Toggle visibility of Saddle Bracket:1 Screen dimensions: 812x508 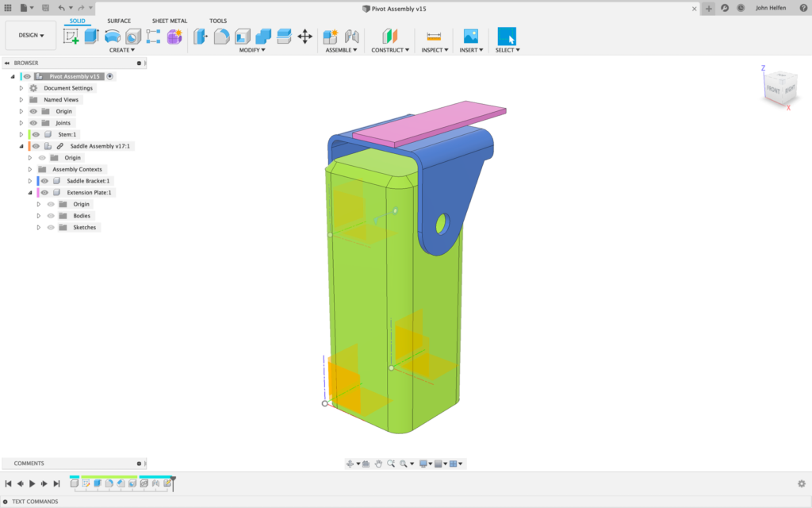pos(46,181)
